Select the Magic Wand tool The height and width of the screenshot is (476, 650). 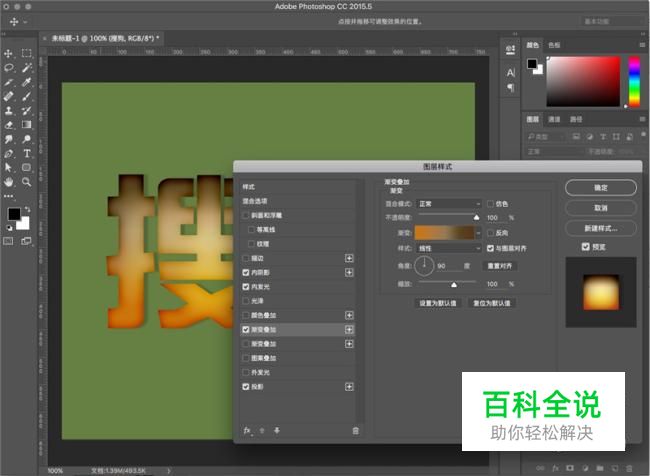[x=27, y=68]
